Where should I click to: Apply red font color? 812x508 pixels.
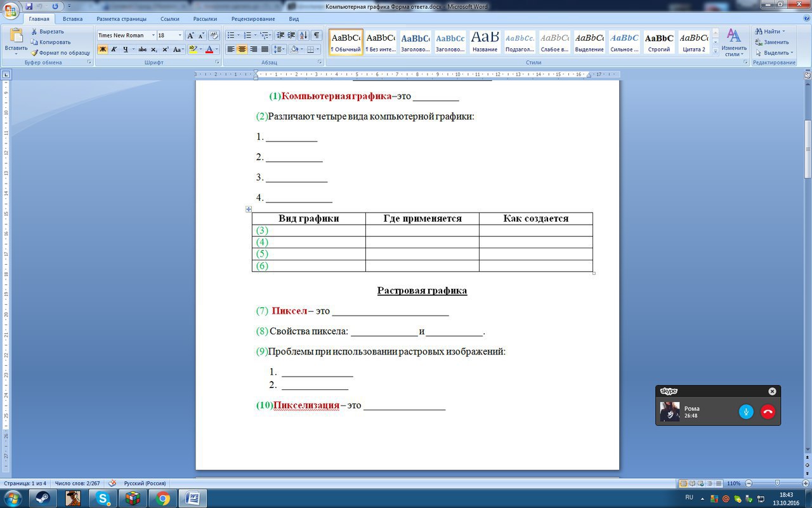pos(209,50)
